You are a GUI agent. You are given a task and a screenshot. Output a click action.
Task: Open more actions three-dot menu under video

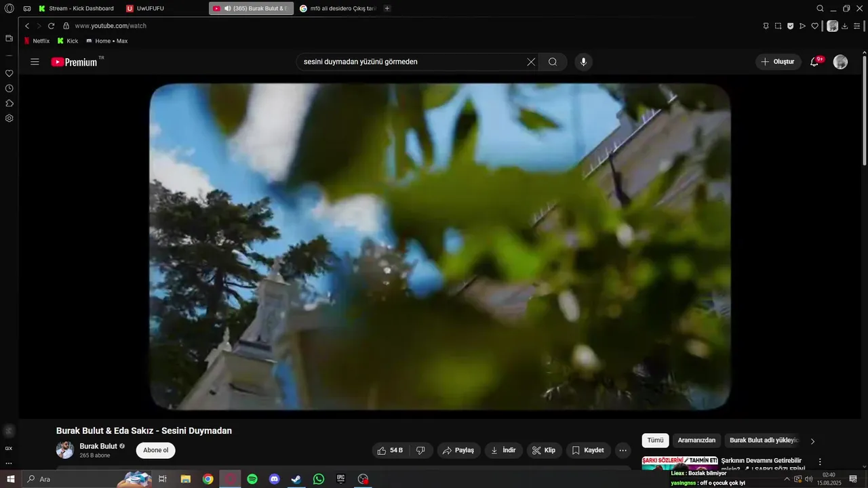623,450
